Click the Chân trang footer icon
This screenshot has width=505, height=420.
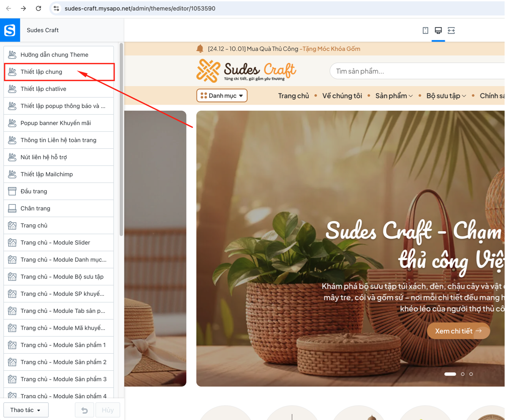click(12, 208)
